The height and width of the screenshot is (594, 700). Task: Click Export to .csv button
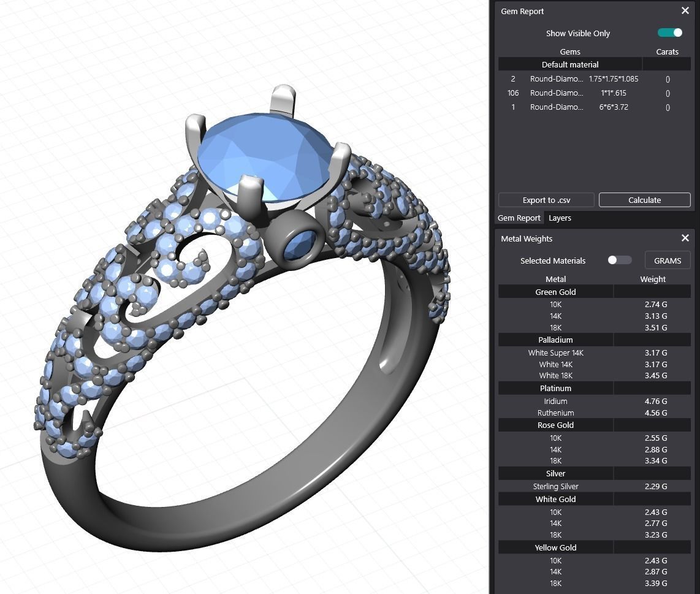[x=546, y=200]
